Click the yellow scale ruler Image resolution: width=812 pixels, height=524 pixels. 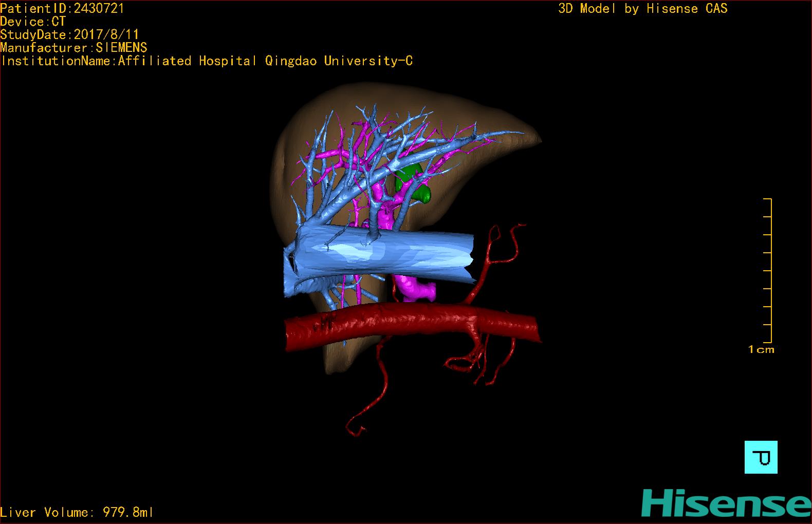(768, 270)
